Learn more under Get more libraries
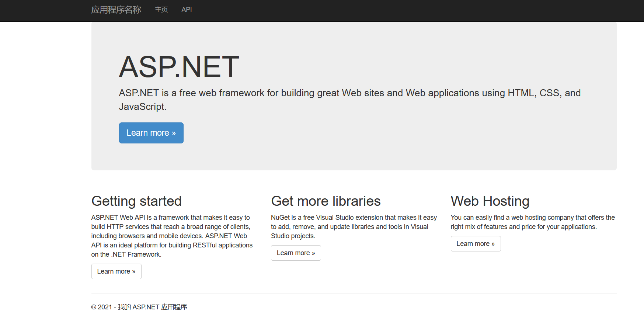The width and height of the screenshot is (644, 316). [296, 253]
